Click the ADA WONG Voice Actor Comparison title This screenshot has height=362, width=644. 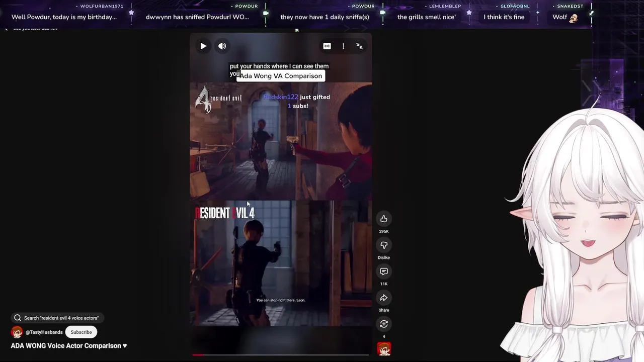(69, 346)
